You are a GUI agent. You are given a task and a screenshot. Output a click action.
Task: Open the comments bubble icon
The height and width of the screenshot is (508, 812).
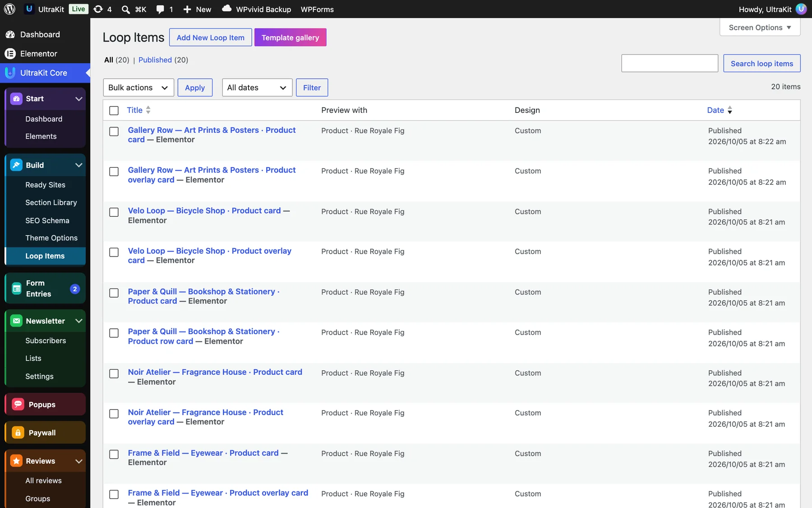point(160,9)
